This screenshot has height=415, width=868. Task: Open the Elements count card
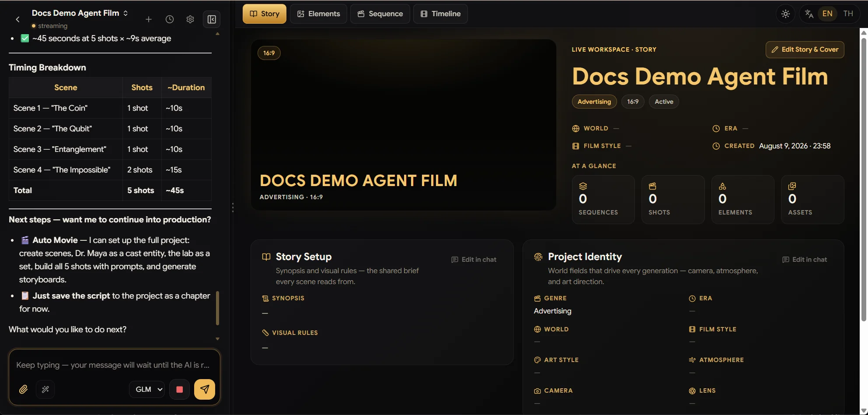[x=743, y=200]
